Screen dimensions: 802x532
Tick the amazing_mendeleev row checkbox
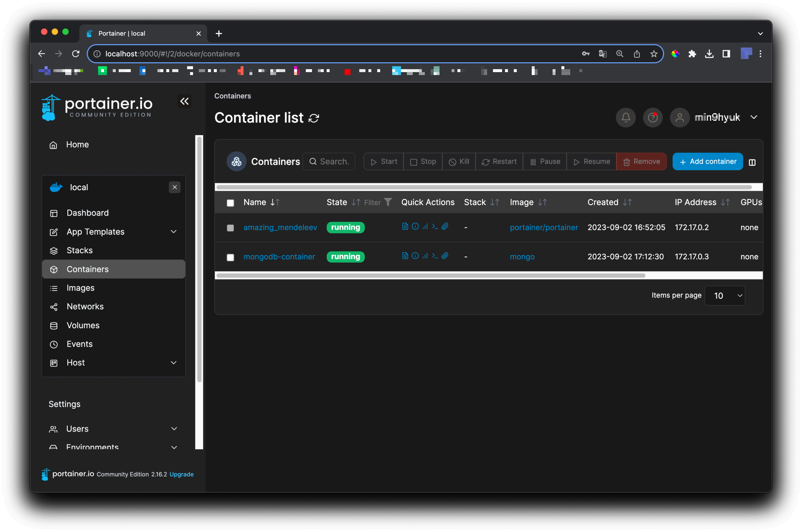click(x=230, y=228)
